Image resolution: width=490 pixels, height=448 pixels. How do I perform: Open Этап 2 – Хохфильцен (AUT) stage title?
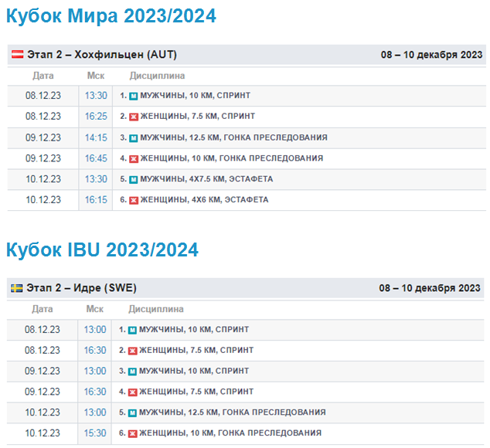coord(102,54)
